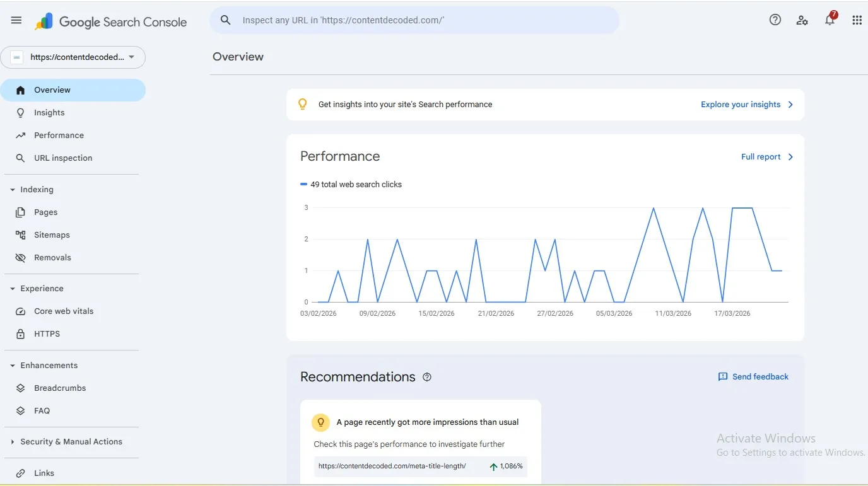Switch to the Insights page

[x=49, y=112]
